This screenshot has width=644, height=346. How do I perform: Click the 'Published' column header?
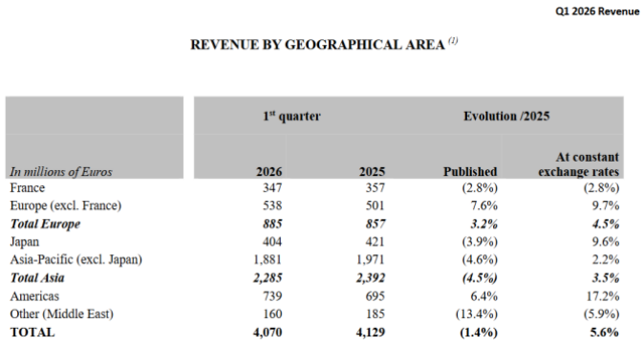[x=470, y=171]
